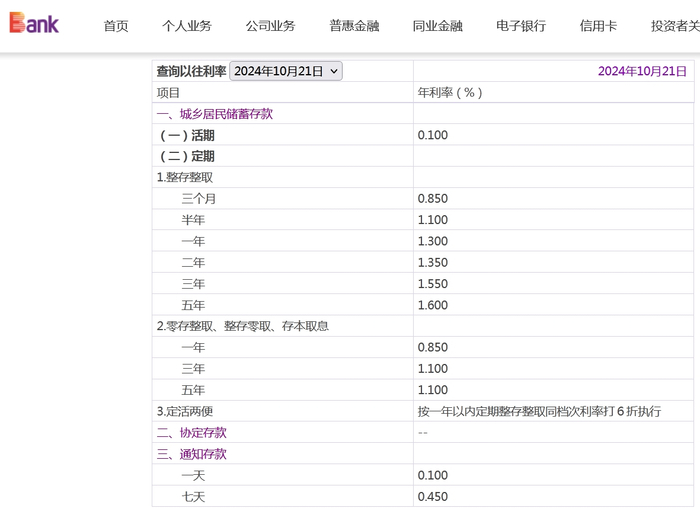Viewport: 700px width, 508px height.
Task: Open the 信用卡 menu
Action: point(598,26)
